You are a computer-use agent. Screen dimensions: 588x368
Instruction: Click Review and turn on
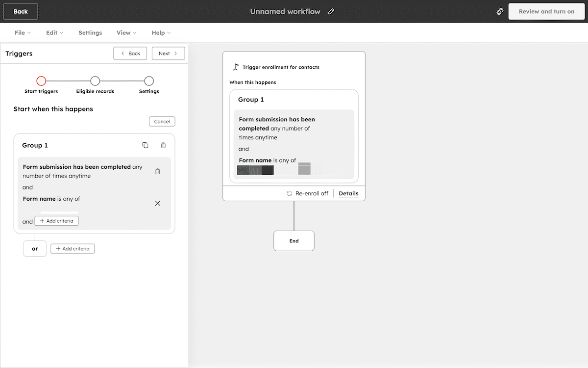546,11
